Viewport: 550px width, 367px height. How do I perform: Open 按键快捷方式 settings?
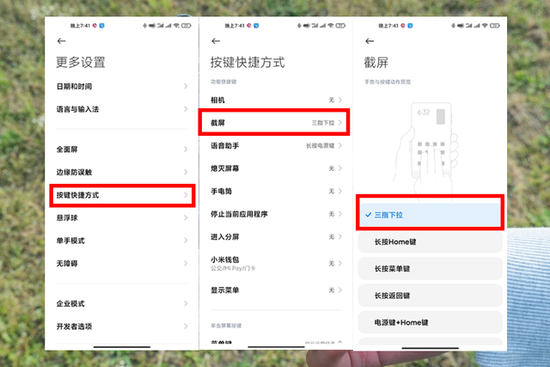(122, 195)
